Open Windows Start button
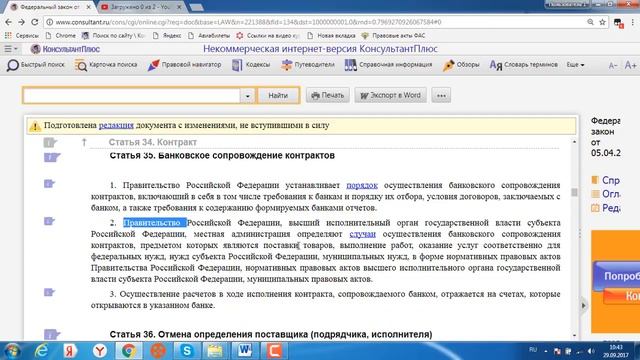This screenshot has height=360, width=640. point(13,351)
